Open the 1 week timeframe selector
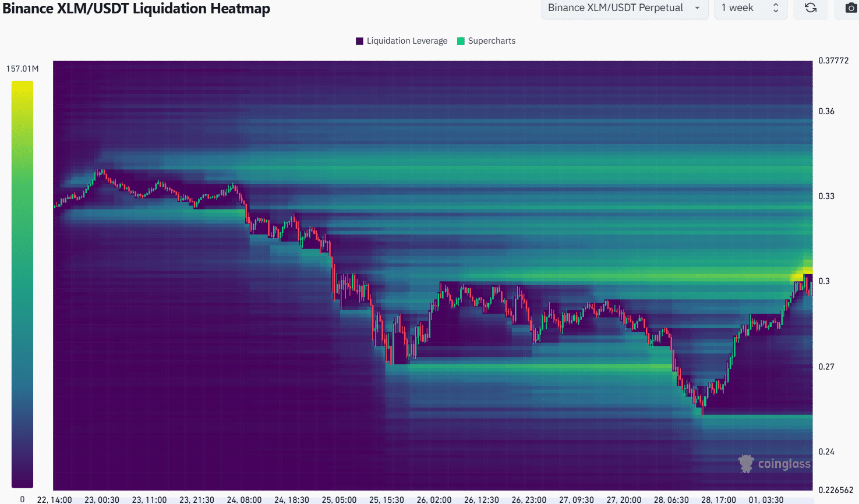This screenshot has height=504, width=859. (x=751, y=8)
